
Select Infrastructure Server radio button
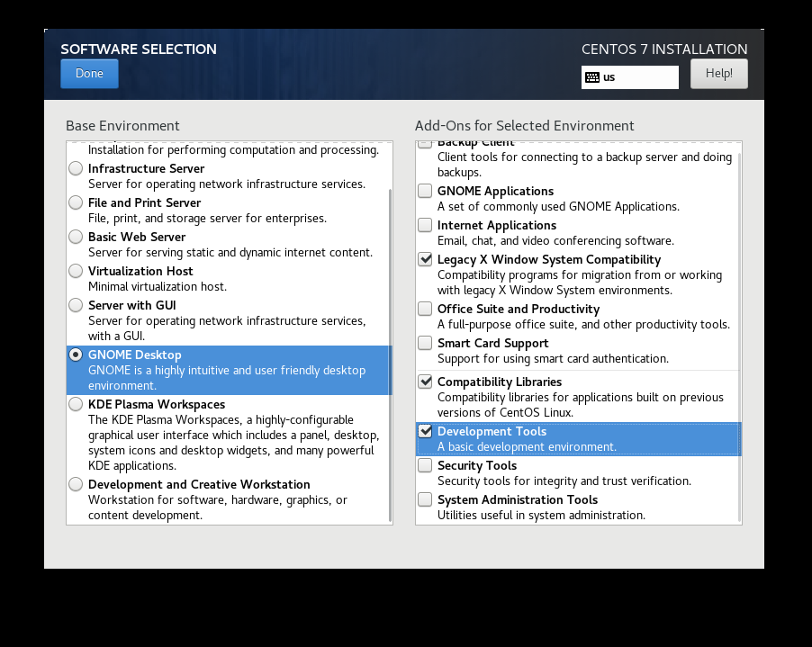tap(76, 168)
